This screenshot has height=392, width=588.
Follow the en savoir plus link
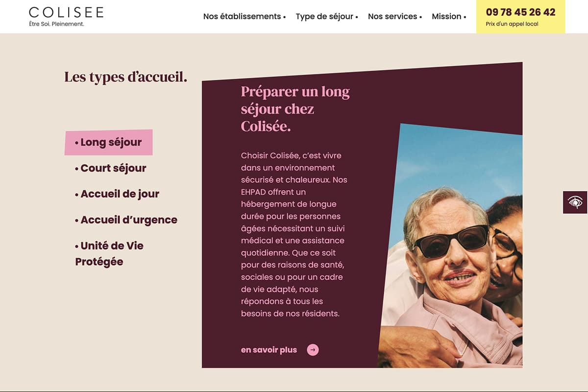click(x=269, y=350)
